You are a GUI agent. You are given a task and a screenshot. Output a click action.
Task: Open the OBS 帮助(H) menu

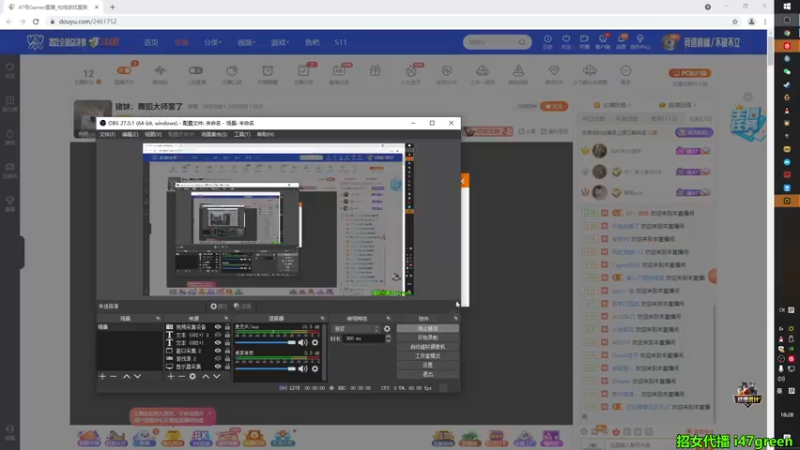click(x=265, y=135)
